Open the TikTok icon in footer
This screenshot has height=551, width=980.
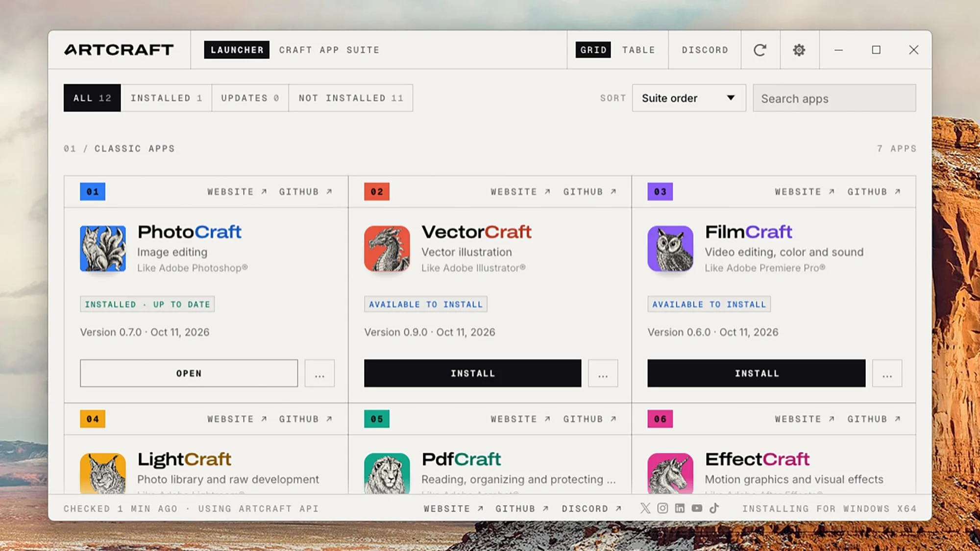pos(714,508)
